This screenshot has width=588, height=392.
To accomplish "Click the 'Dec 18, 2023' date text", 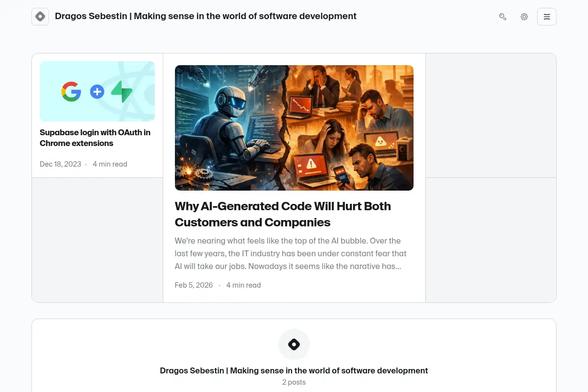I will (60, 164).
